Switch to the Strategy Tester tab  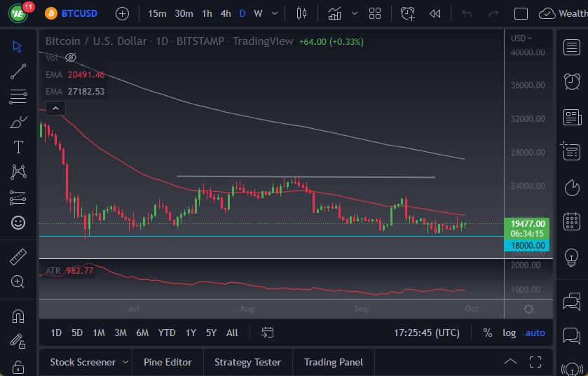pyautogui.click(x=247, y=362)
